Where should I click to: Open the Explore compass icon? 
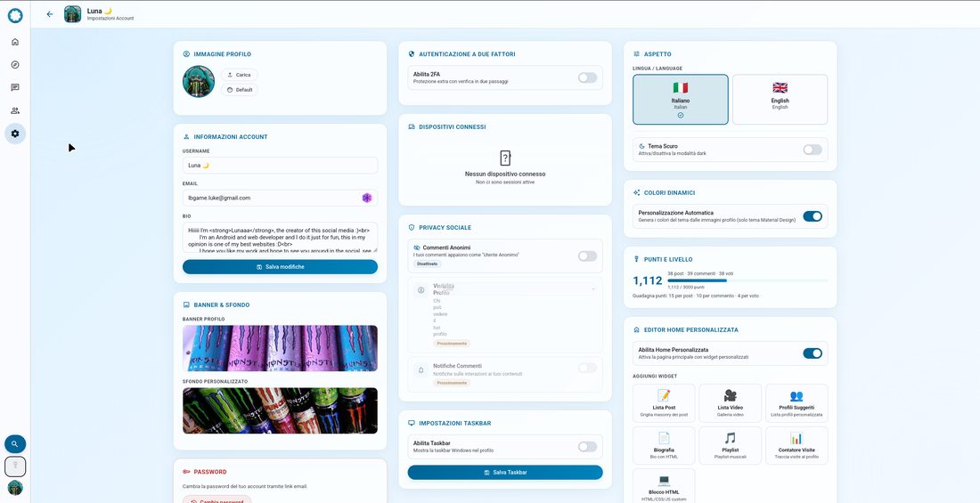pos(15,64)
